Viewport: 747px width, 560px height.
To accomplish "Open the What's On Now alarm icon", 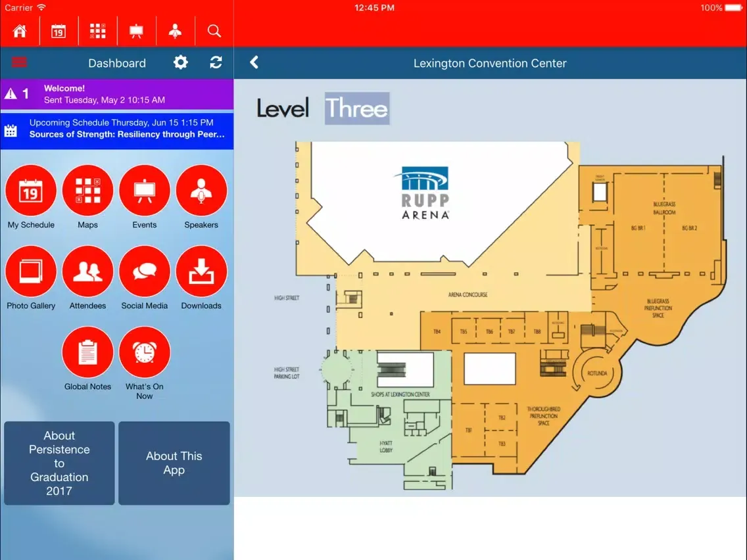I will point(145,352).
